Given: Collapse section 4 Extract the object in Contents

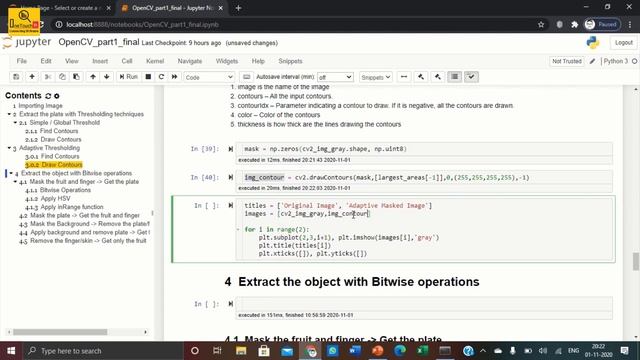Looking at the screenshot, I should (x=11, y=173).
